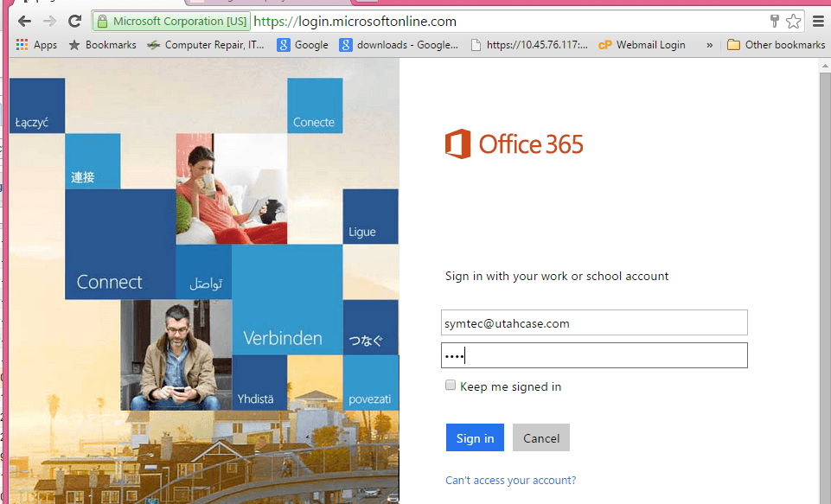Click the address bar URL text
831x504 pixels.
(355, 22)
